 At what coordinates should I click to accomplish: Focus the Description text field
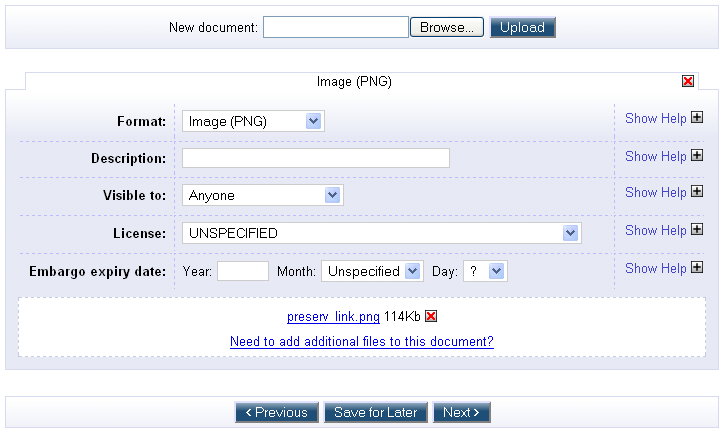click(x=315, y=158)
